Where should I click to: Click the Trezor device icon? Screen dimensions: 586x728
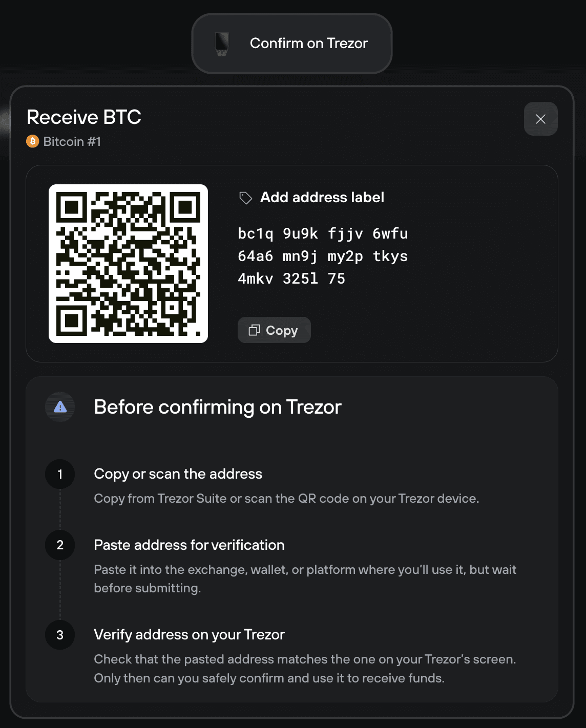(220, 43)
